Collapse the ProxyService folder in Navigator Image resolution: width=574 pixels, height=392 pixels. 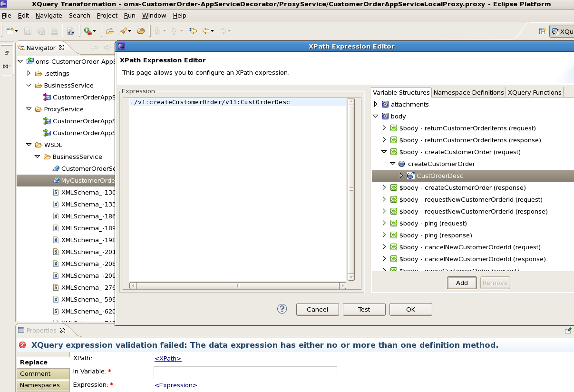click(29, 109)
